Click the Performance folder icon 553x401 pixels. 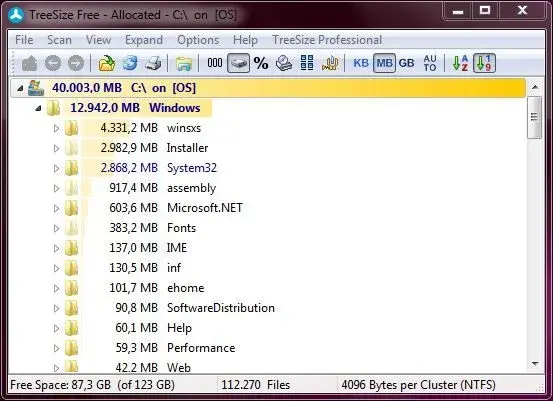72,348
